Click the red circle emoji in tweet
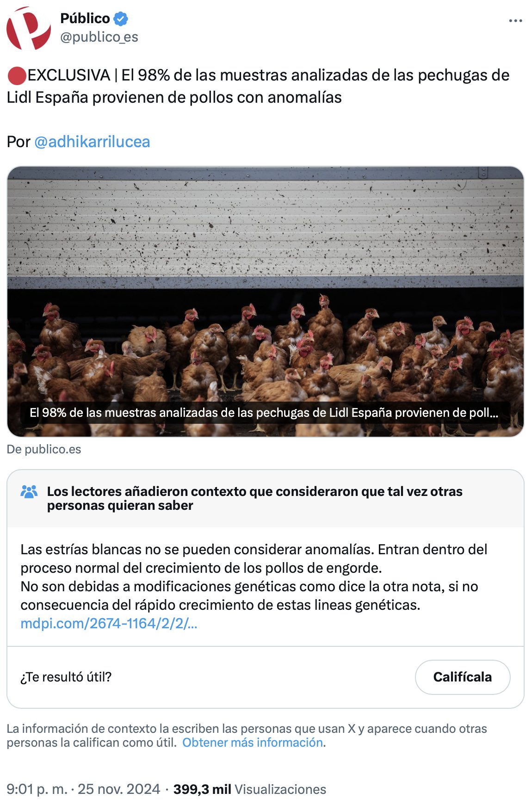This screenshot has height=805, width=532. point(17,75)
